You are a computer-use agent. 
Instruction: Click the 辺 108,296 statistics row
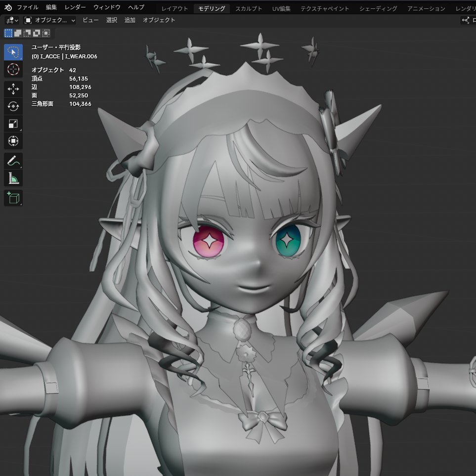click(61, 87)
